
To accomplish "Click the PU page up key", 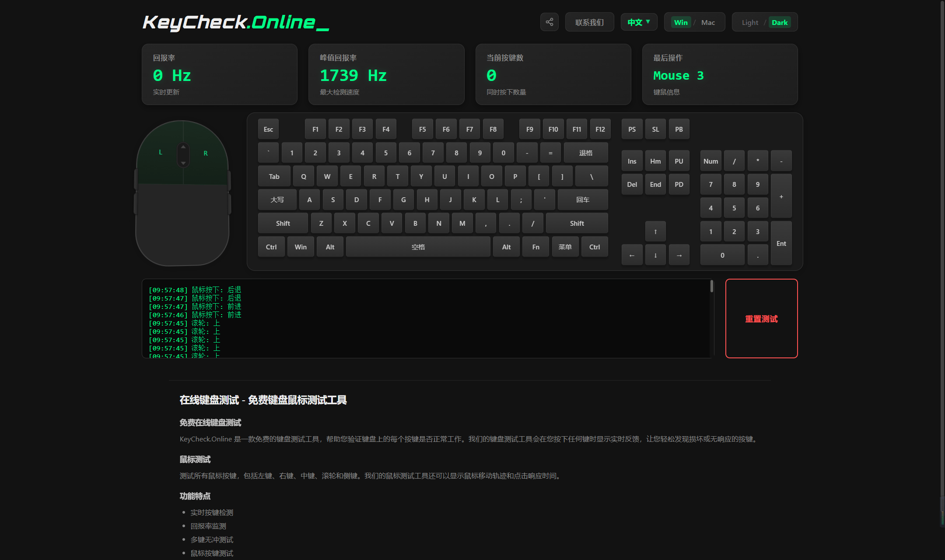I will coord(679,161).
